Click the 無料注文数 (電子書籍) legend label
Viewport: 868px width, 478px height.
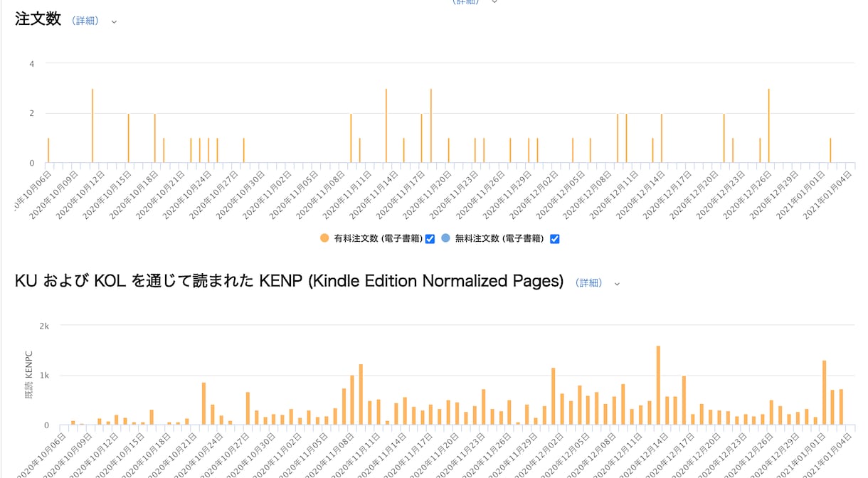(x=499, y=239)
